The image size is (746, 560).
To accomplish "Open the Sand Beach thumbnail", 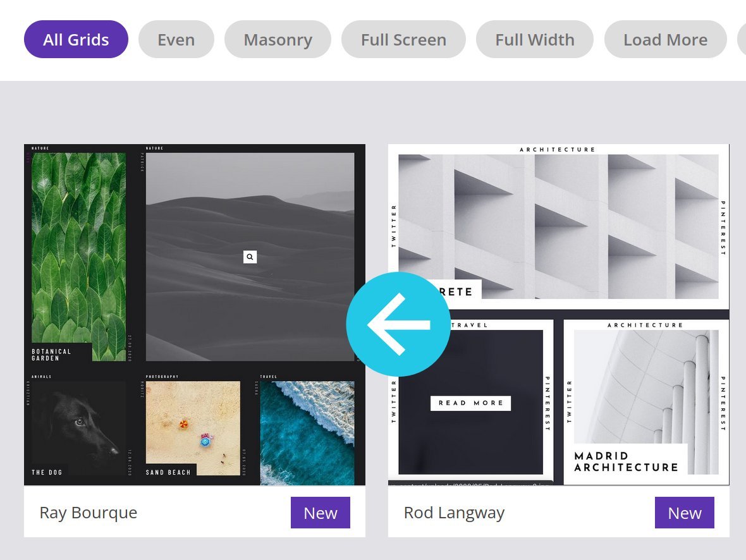I will pos(193,428).
